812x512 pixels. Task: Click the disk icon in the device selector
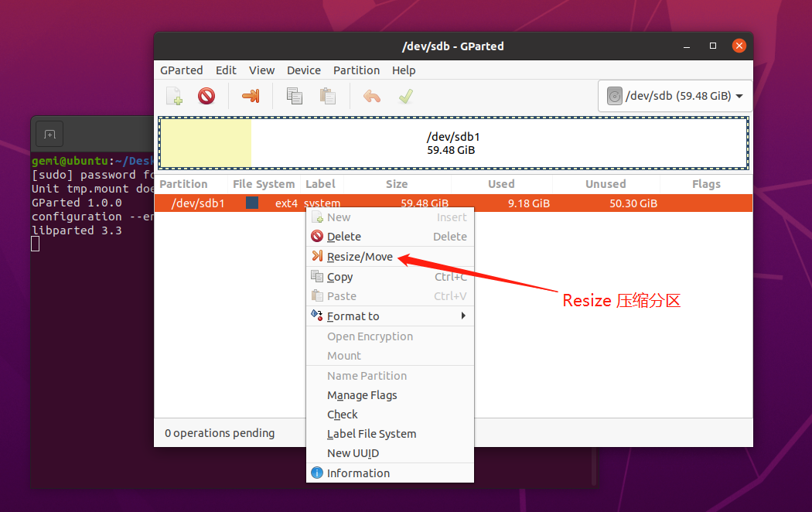[614, 96]
